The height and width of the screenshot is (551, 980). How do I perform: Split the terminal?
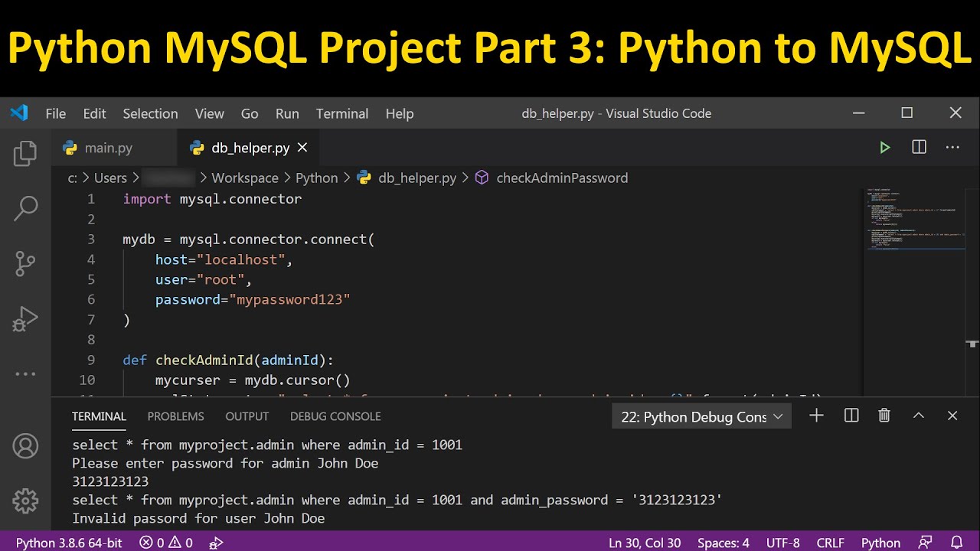click(851, 416)
